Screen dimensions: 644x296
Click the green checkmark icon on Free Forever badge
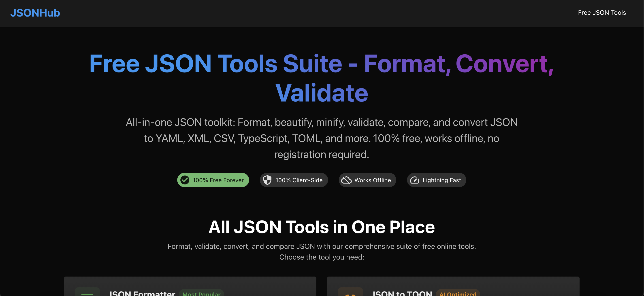pyautogui.click(x=185, y=180)
